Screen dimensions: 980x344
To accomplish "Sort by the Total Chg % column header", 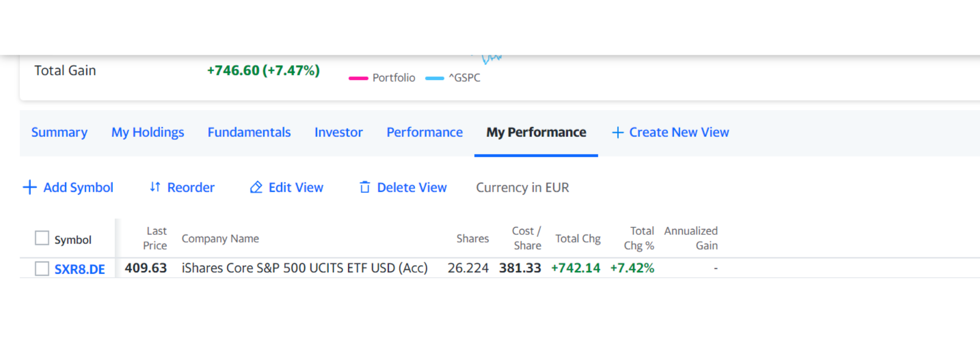I will (x=639, y=238).
